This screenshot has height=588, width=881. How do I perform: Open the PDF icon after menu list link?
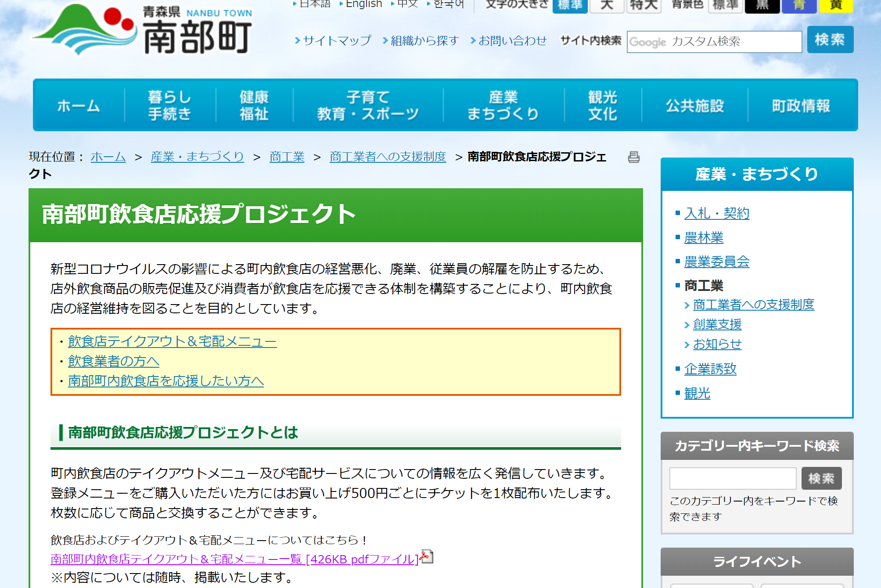427,557
